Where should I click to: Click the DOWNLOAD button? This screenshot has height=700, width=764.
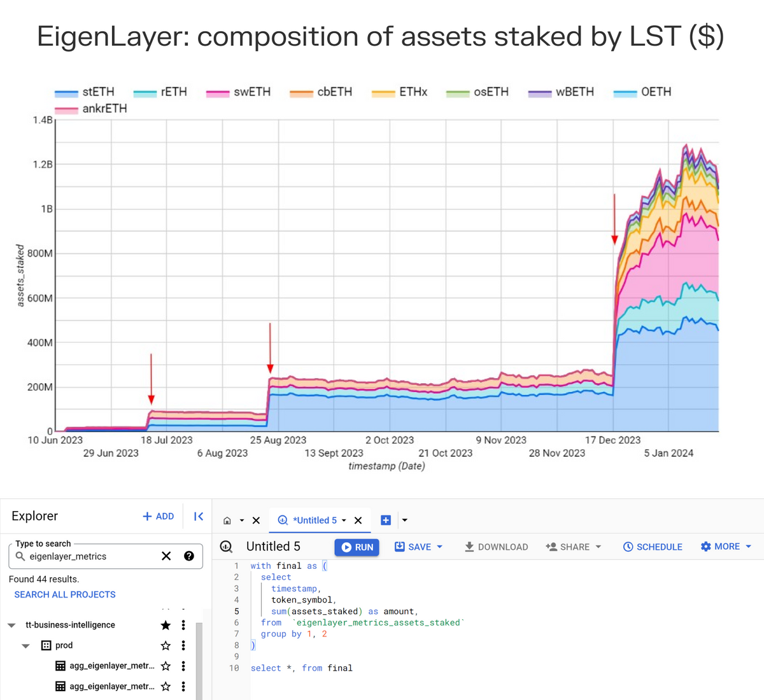click(x=496, y=547)
